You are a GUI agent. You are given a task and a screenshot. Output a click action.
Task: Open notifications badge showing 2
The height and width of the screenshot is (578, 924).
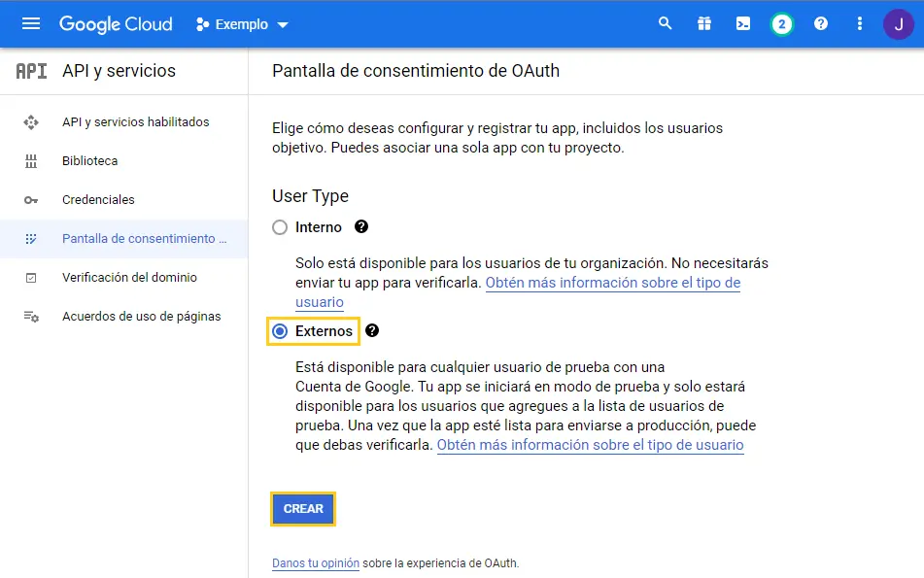[782, 24]
